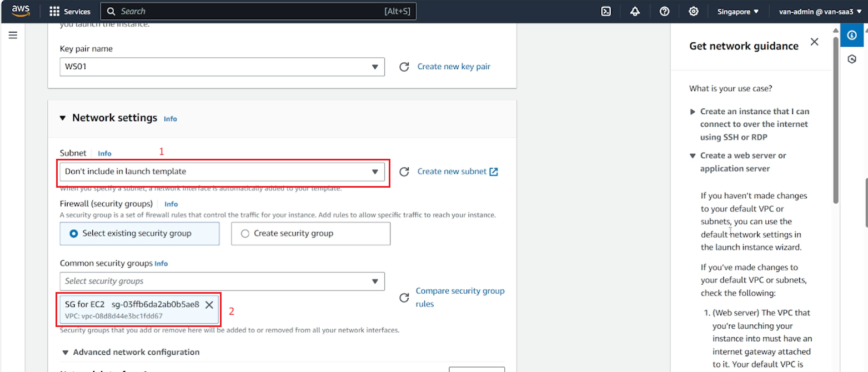The width and height of the screenshot is (868, 372).
Task: Open the Key pair name dropdown
Action: (222, 67)
